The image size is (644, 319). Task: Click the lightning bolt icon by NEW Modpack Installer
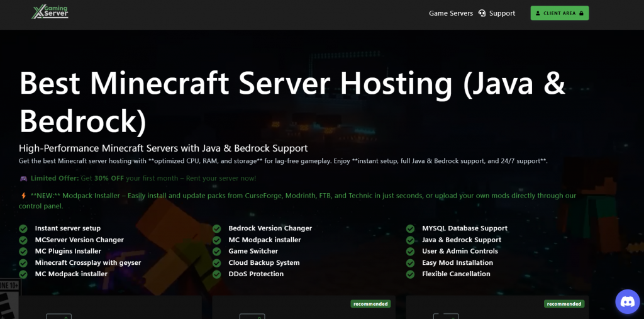[x=23, y=196]
